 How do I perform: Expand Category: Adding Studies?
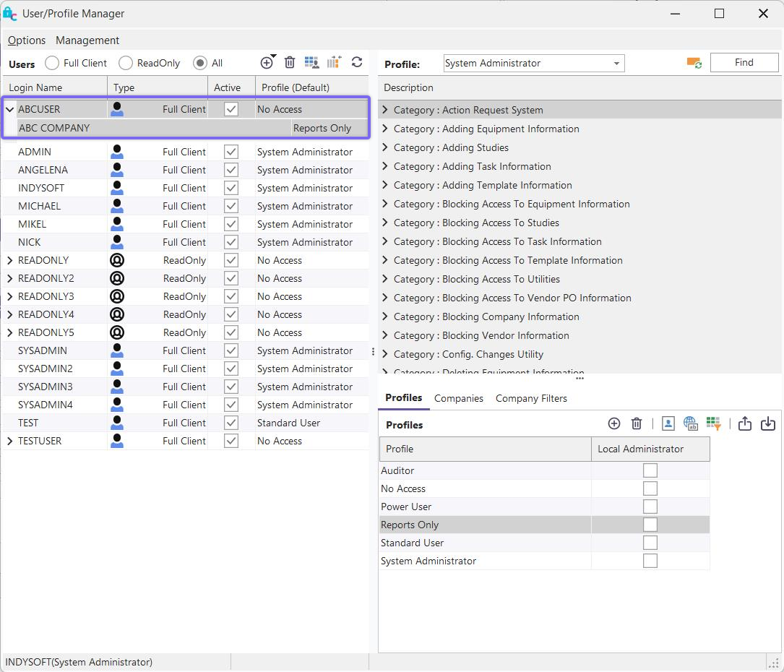tap(385, 147)
